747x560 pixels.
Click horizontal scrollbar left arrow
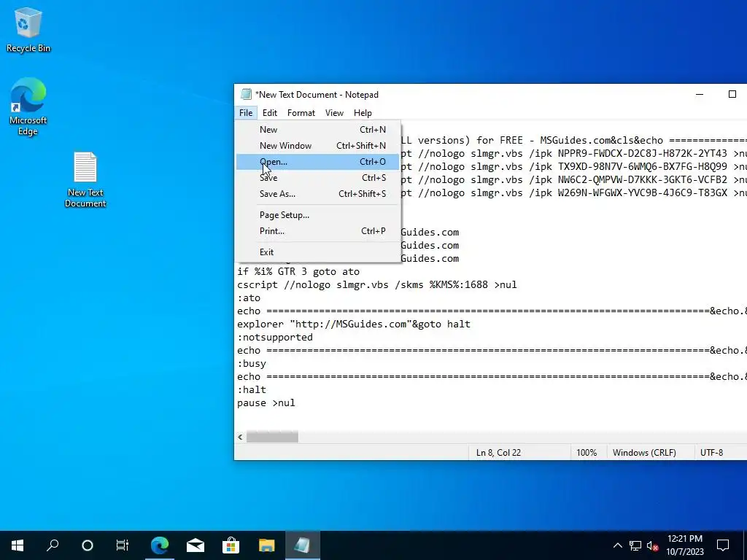coord(240,437)
